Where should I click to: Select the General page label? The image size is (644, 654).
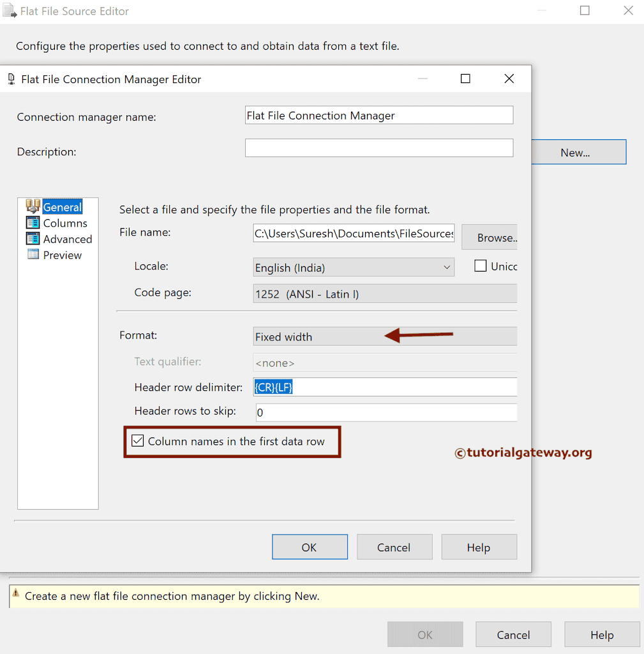(x=63, y=207)
